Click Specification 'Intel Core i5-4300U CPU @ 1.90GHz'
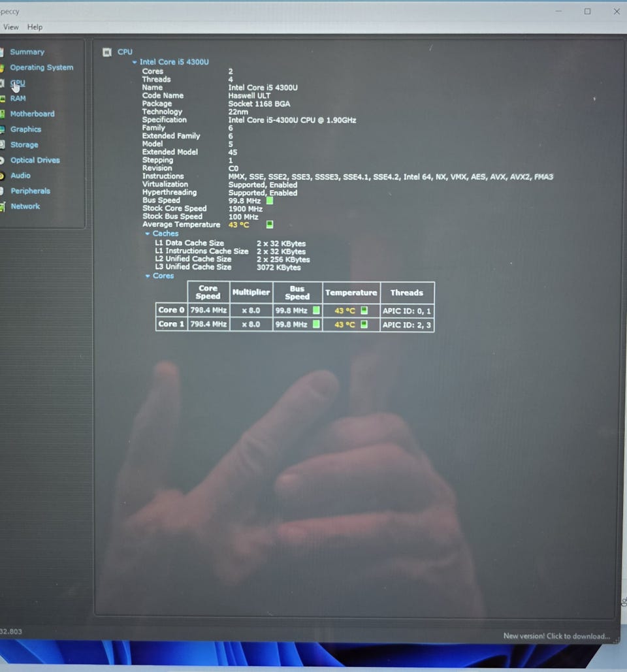Screen dimensions: 627x672 click(292, 120)
